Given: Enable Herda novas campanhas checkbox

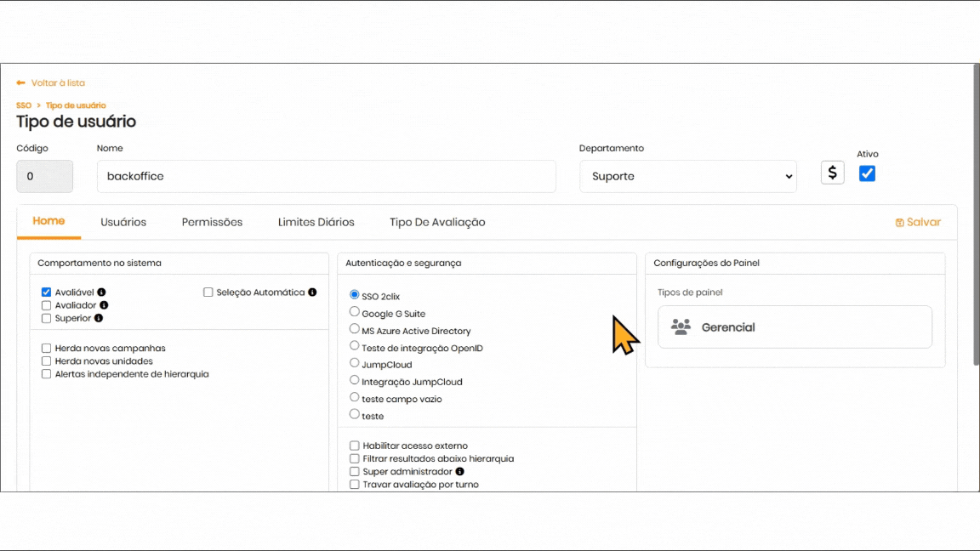Looking at the screenshot, I should 47,349.
